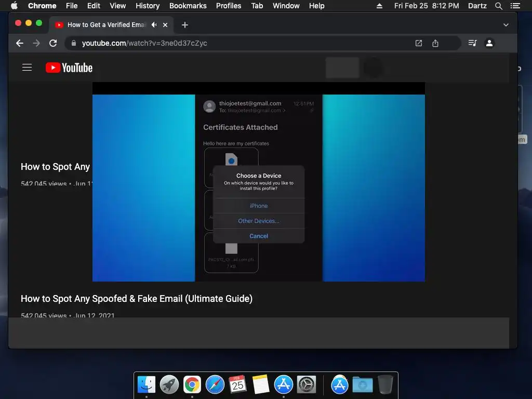
Task: Open App Store next to Notes in Dock
Action: pyautogui.click(x=284, y=385)
